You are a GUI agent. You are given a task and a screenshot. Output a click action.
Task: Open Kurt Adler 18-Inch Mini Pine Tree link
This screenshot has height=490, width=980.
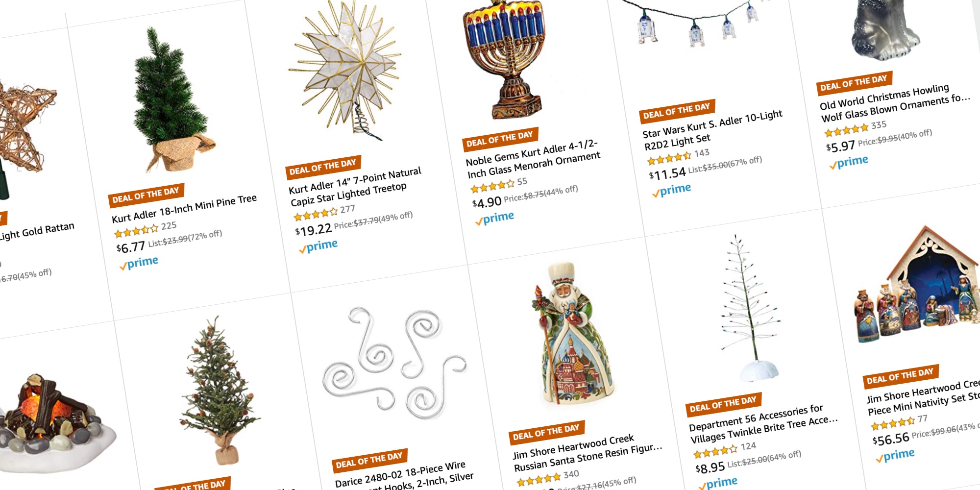point(184,208)
